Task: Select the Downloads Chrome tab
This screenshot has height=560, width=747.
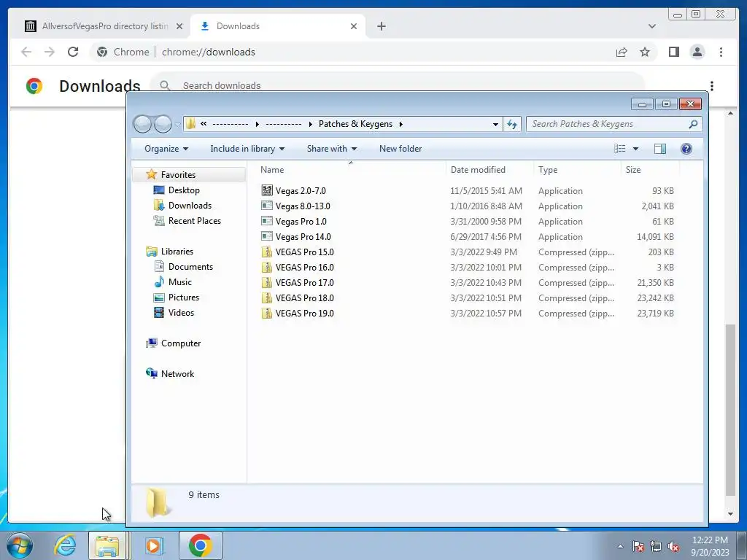Action: coord(278,26)
